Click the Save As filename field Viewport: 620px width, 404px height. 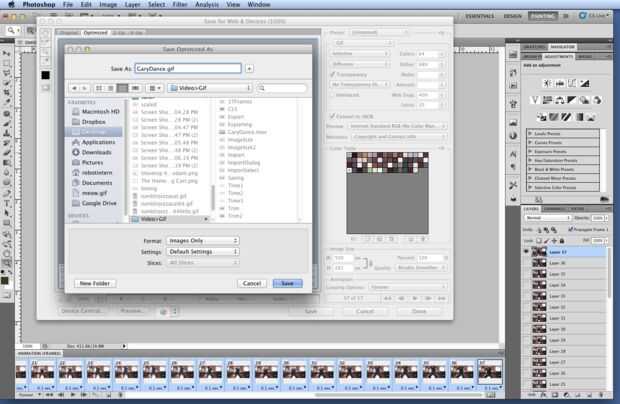[188, 68]
